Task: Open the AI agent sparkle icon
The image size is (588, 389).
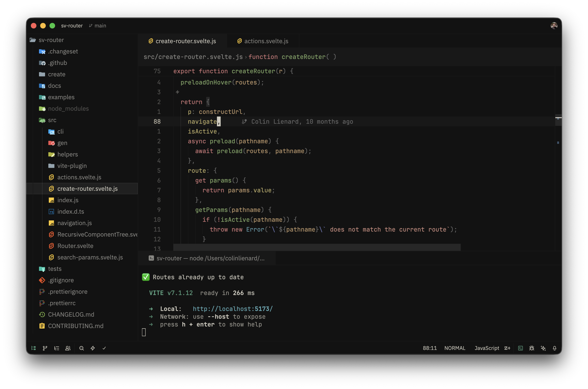Action: (x=543, y=348)
